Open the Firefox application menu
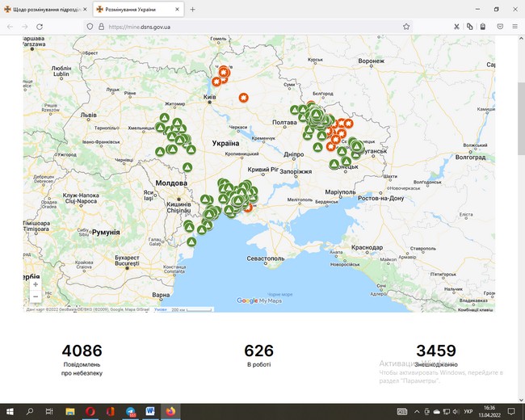Screen dimensions: 525x420 tap(513, 26)
